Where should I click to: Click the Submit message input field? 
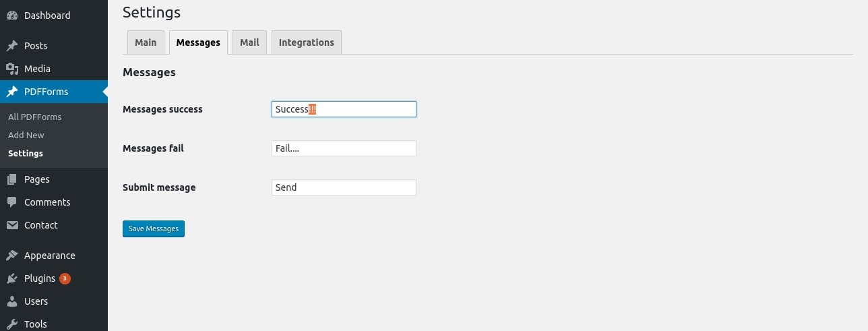coord(344,187)
